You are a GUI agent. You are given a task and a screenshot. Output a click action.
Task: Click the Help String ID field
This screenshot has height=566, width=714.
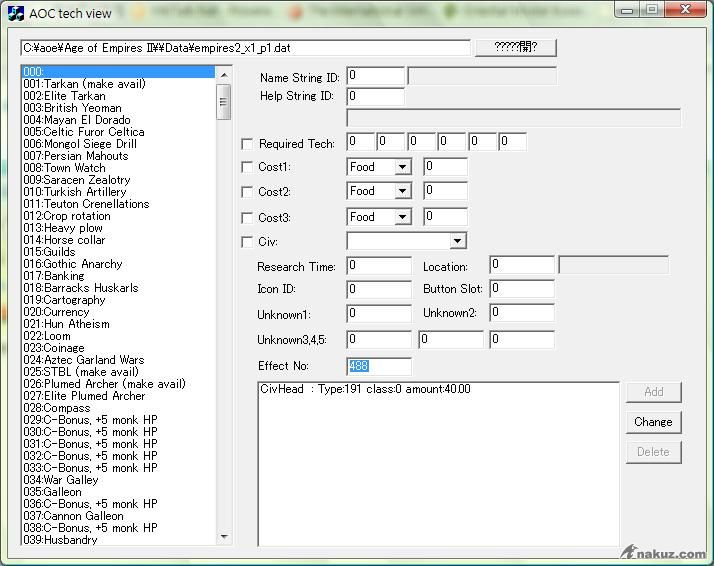[375, 97]
